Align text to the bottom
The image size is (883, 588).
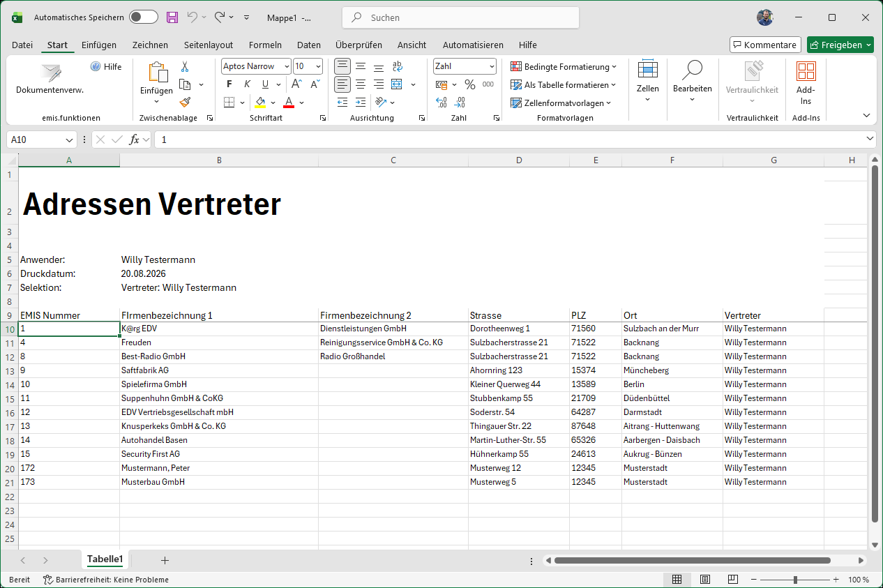(x=379, y=67)
